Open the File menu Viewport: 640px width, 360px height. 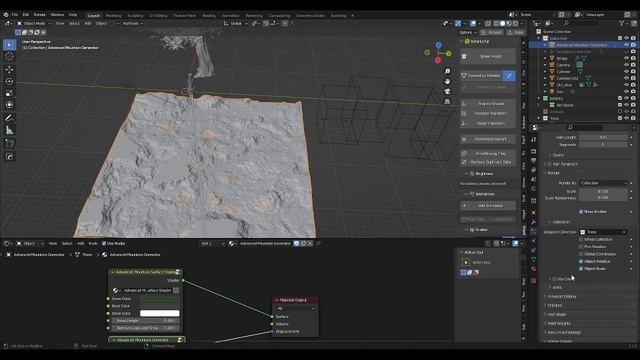pos(15,15)
